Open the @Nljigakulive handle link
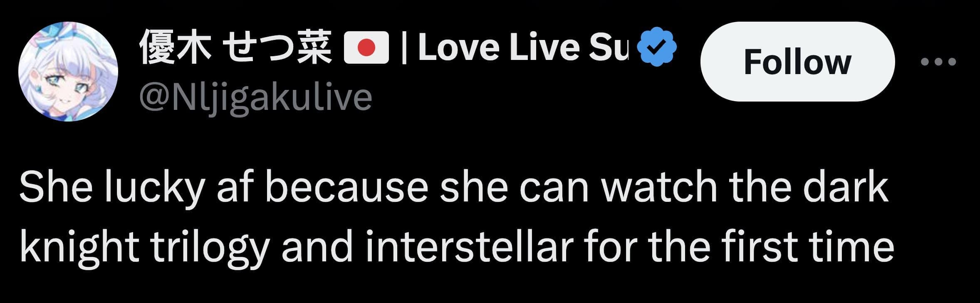The height and width of the screenshot is (303, 980). (x=255, y=97)
